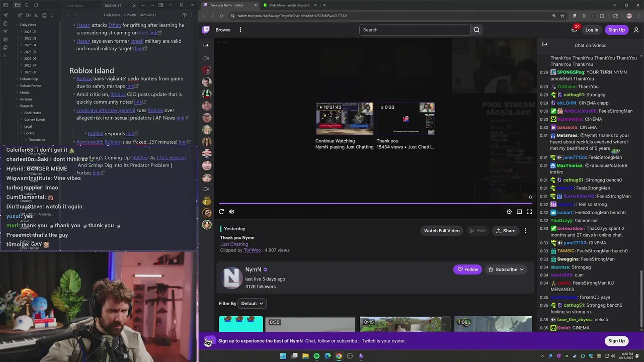644x362 pixels.
Task: Go to Twitch home logo
Action: click(206, 30)
